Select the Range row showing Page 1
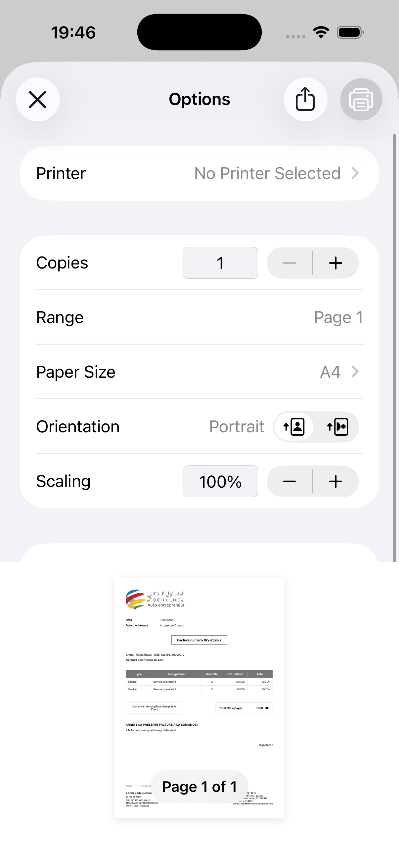Screen dimensions: 399x868 pyautogui.click(x=199, y=317)
